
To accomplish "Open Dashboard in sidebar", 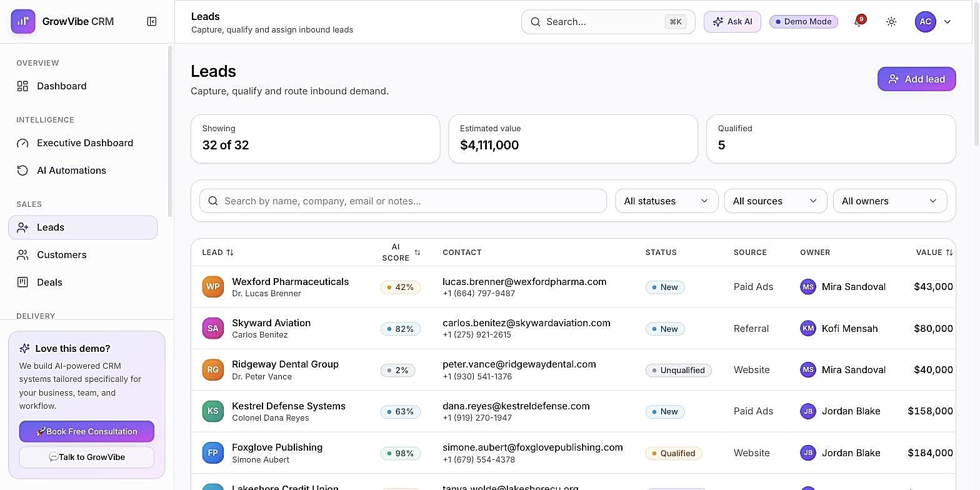I will [x=83, y=86].
